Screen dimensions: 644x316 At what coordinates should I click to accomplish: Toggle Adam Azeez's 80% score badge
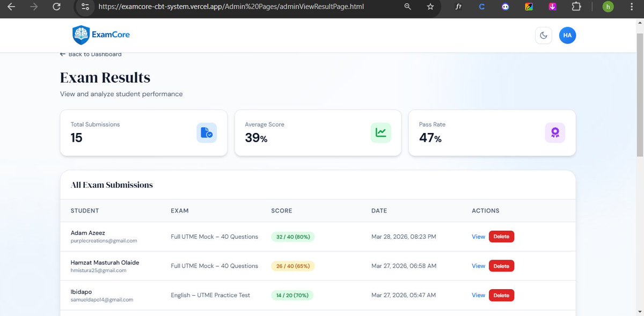(x=292, y=236)
